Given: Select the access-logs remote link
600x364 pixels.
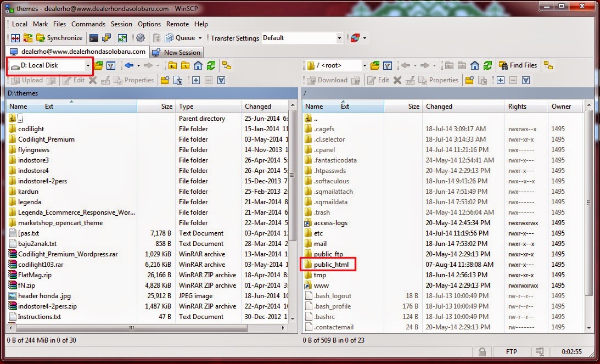Looking at the screenshot, I should coord(330,223).
